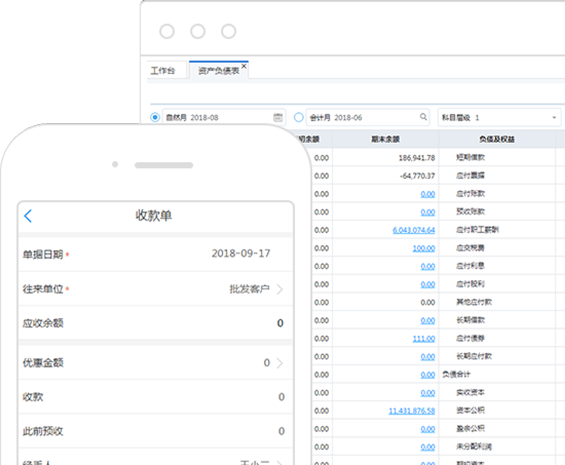
Task: Click the 111.00 amount link
Action: (x=424, y=339)
